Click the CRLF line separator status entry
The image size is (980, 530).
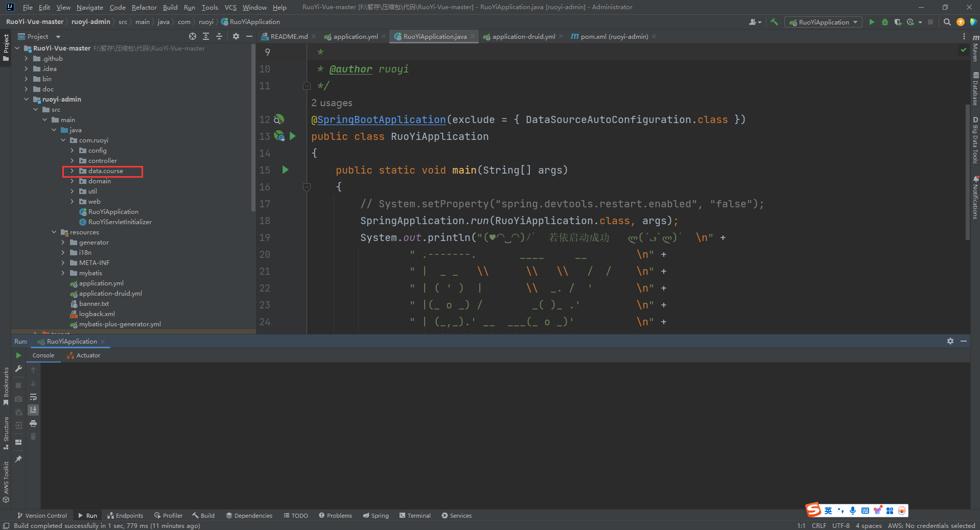coord(819,525)
